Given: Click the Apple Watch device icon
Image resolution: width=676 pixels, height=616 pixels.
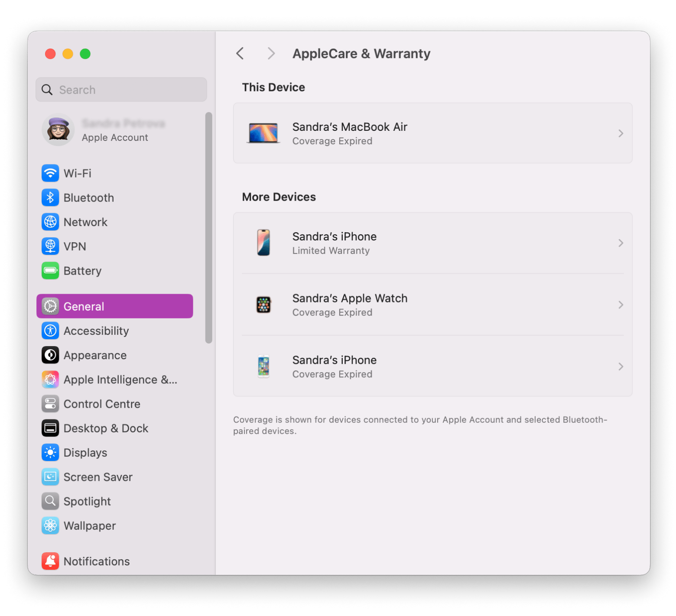Looking at the screenshot, I should click(x=263, y=305).
